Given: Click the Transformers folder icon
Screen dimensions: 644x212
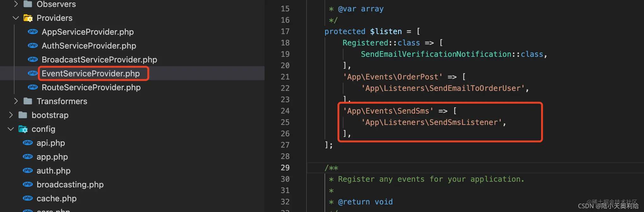Looking at the screenshot, I should pyautogui.click(x=28, y=101).
